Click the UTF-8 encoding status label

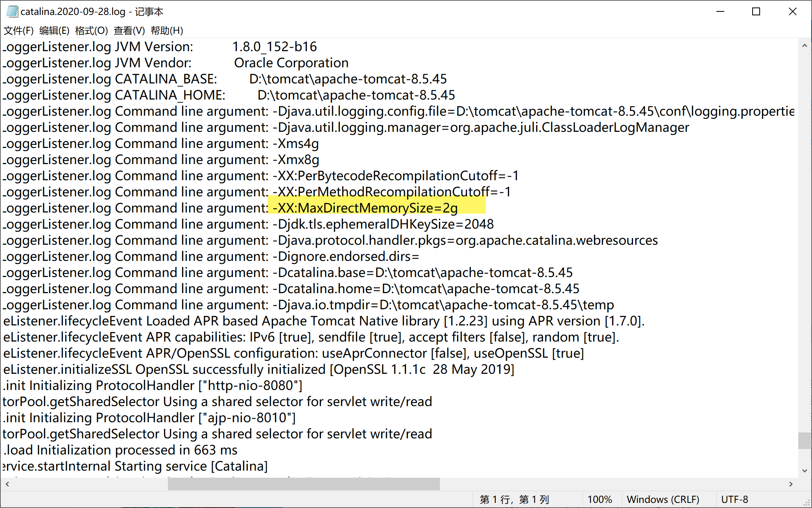point(734,499)
